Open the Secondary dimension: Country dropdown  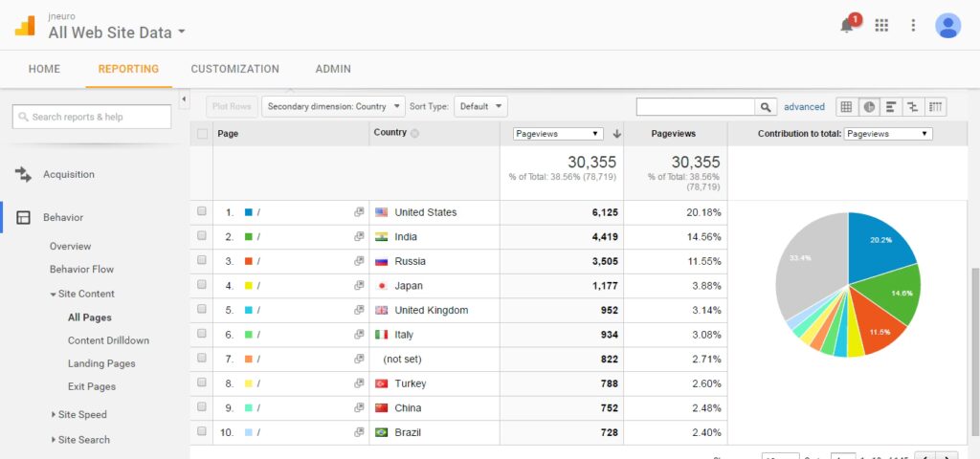click(x=332, y=107)
